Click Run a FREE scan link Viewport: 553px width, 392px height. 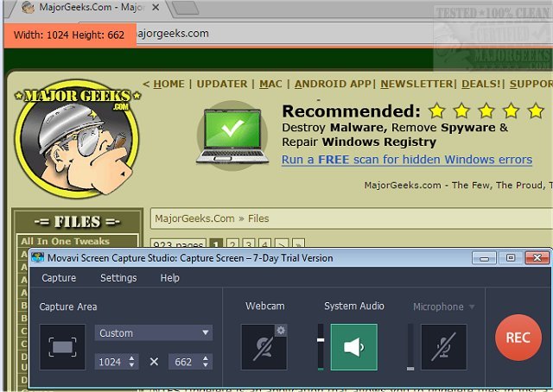[x=407, y=160]
